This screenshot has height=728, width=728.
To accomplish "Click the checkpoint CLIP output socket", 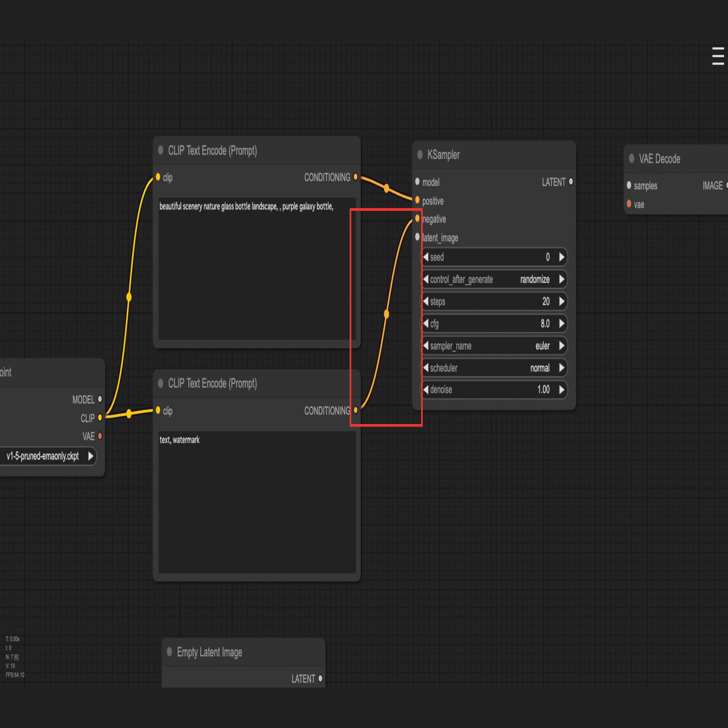I will point(100,417).
